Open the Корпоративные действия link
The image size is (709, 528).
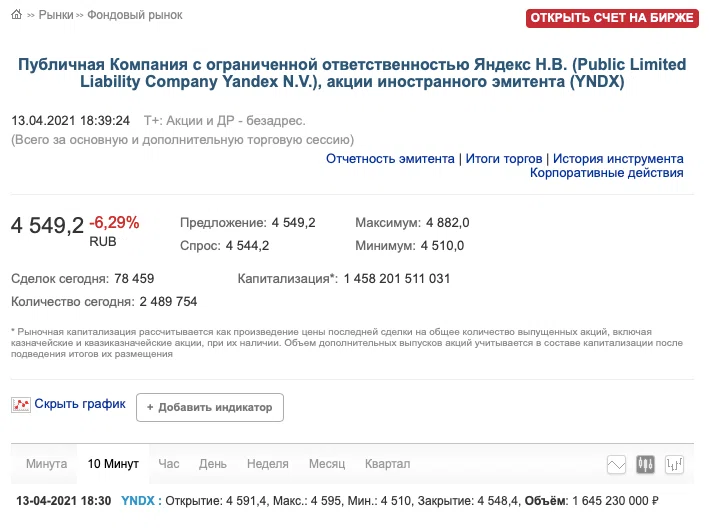(606, 173)
